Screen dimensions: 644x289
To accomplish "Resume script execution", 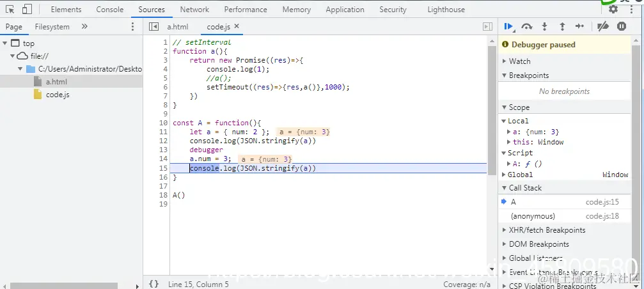I will pos(508,27).
